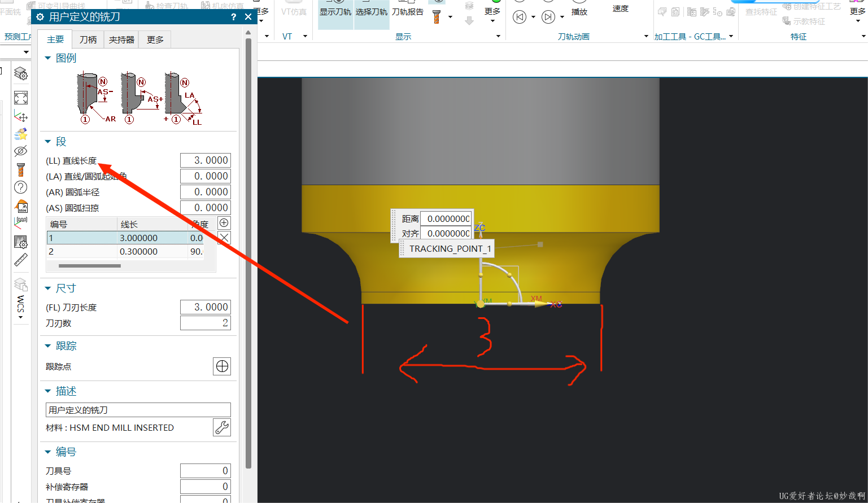The width and height of the screenshot is (868, 503).
Task: Open the help question mark icon
Action: (20, 187)
